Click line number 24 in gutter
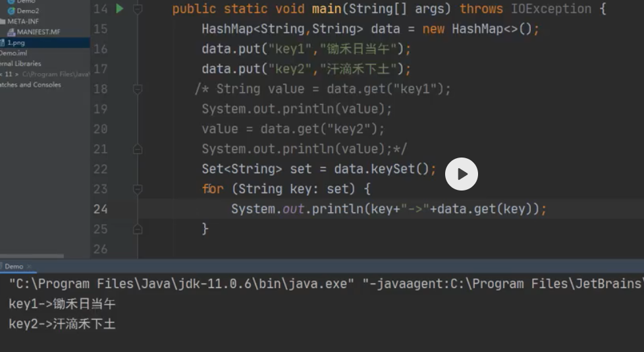644x352 pixels. pyautogui.click(x=100, y=209)
